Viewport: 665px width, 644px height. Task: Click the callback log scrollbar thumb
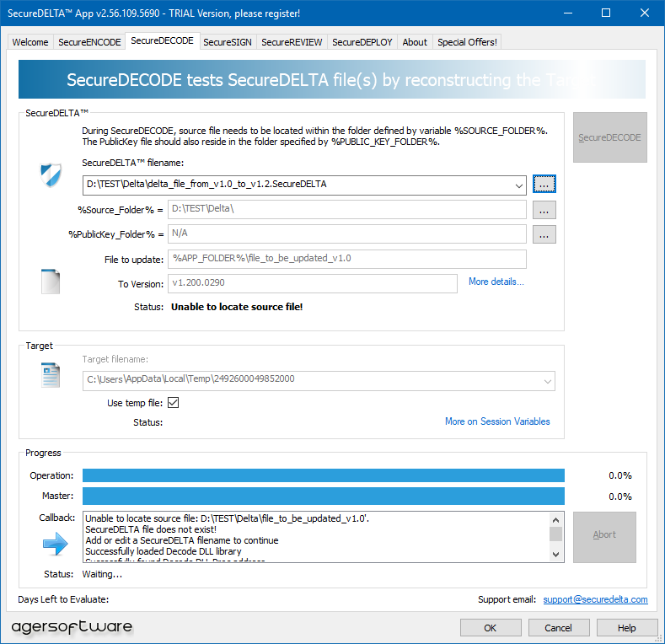click(x=556, y=534)
